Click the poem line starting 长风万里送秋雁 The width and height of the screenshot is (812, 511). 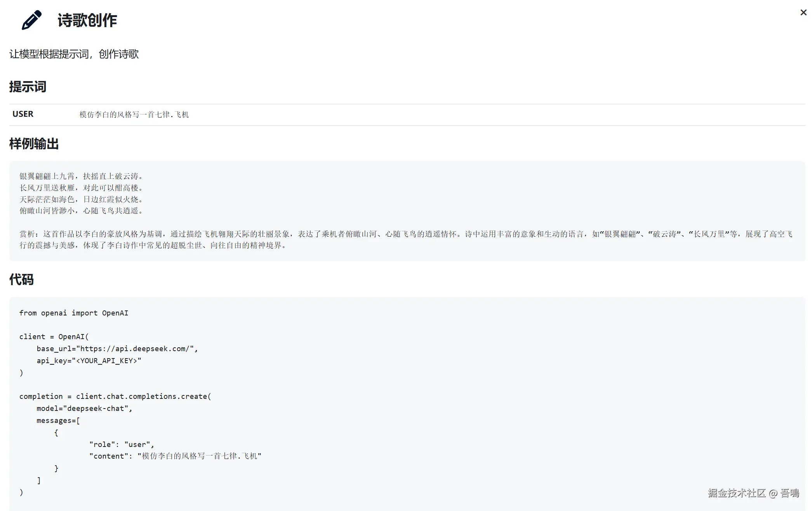click(82, 188)
